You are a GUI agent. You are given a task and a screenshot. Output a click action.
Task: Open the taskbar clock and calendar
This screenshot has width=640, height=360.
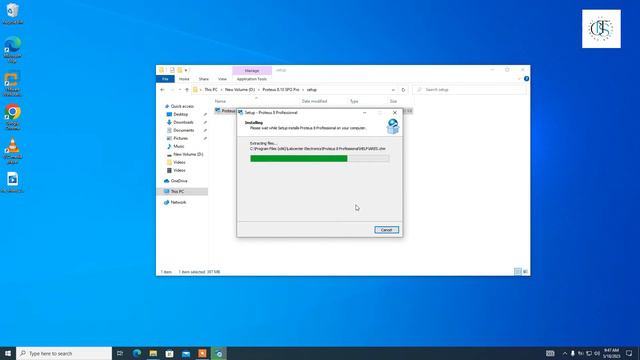[x=611, y=353]
